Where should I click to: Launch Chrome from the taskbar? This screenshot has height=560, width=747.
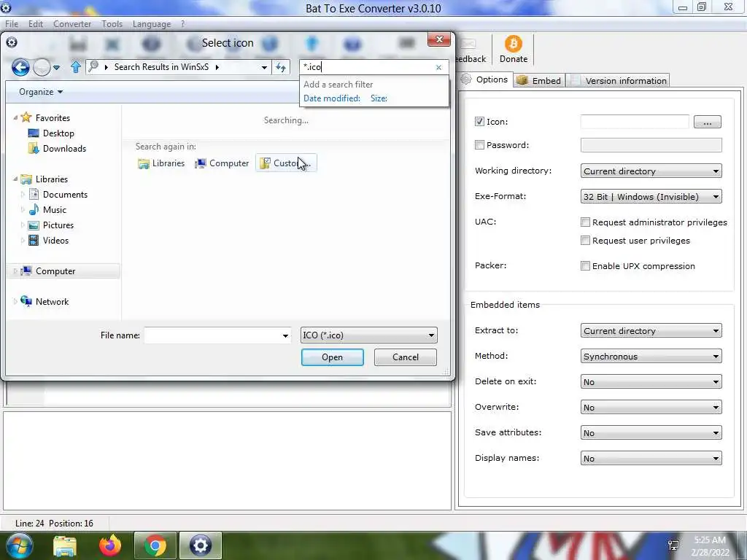point(155,545)
